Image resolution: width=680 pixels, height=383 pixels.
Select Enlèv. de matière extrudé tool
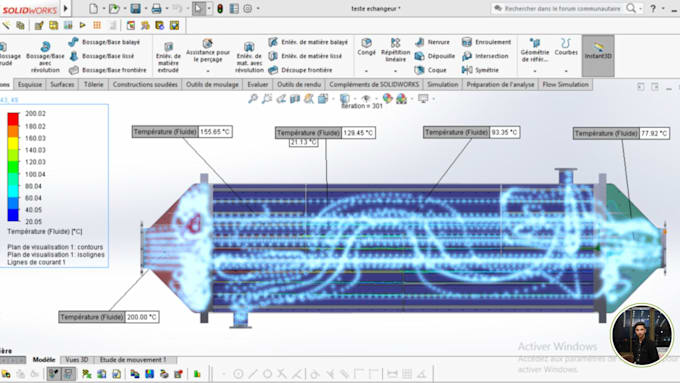coord(168,56)
